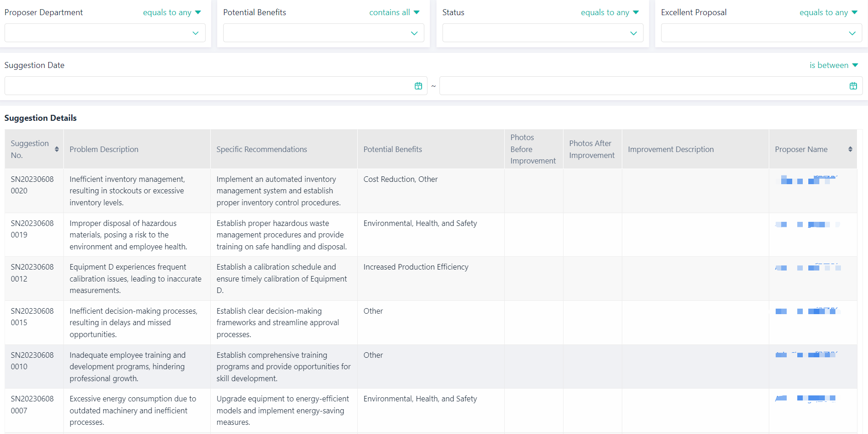
Task: Click the Suggestion Date start input field
Action: click(207, 86)
